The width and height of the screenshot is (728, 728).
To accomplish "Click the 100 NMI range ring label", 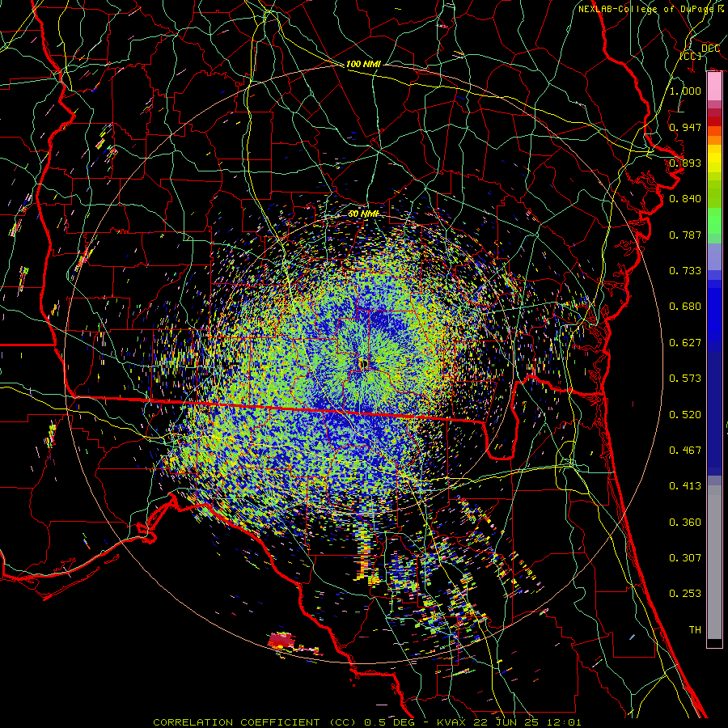I will pos(363,64).
